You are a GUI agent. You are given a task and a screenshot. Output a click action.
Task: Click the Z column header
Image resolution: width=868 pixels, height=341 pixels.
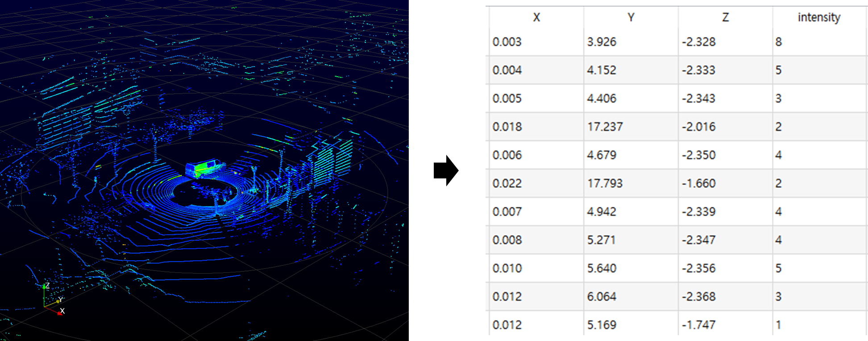725,17
